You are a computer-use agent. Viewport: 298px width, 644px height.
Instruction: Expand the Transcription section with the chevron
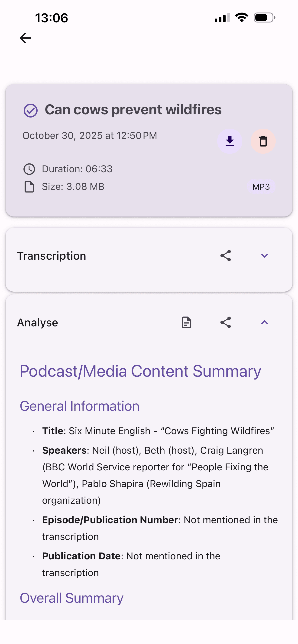[265, 256]
